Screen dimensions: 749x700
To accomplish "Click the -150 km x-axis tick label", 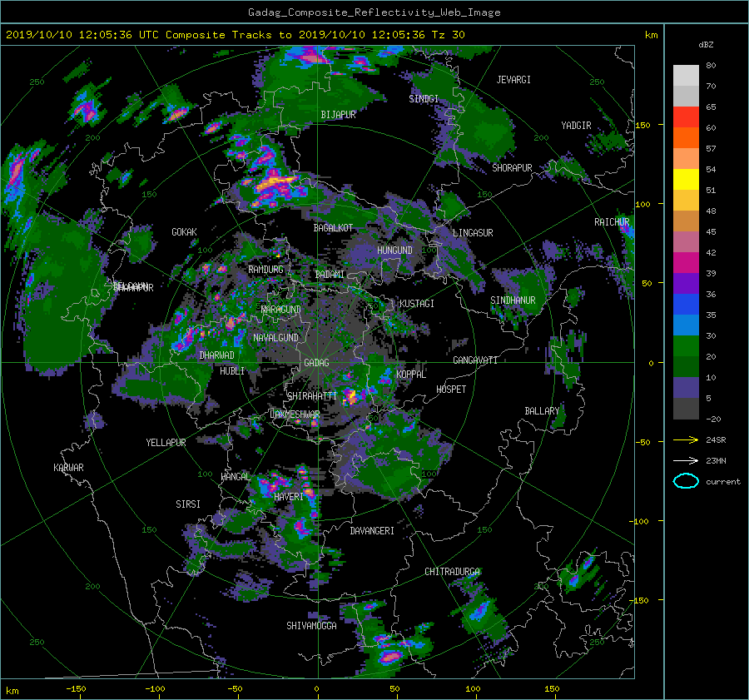I will click(76, 688).
